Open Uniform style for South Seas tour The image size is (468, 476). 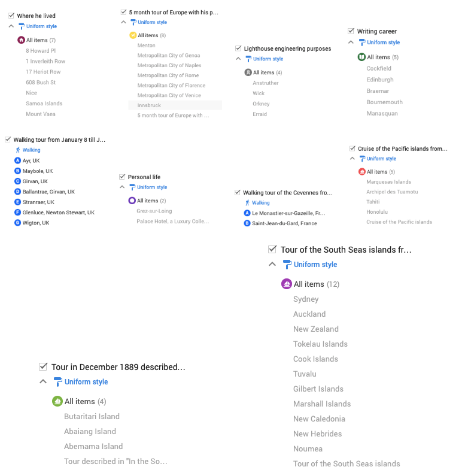315,264
